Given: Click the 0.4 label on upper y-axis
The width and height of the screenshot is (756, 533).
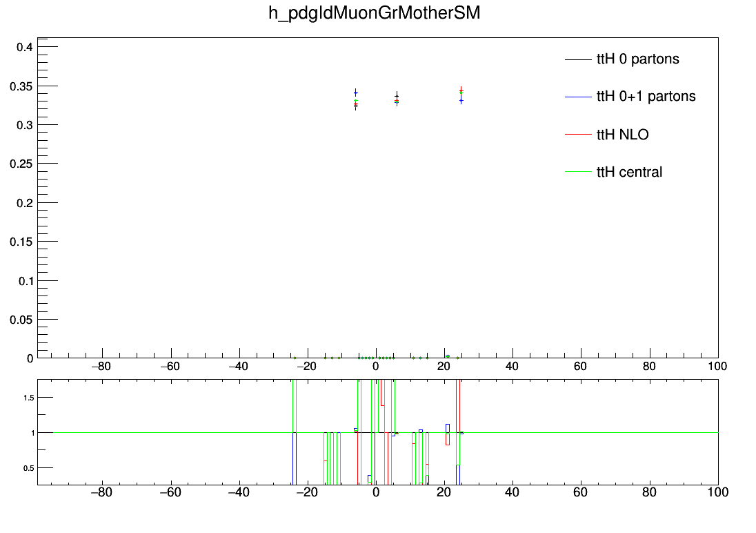Looking at the screenshot, I should click(25, 48).
